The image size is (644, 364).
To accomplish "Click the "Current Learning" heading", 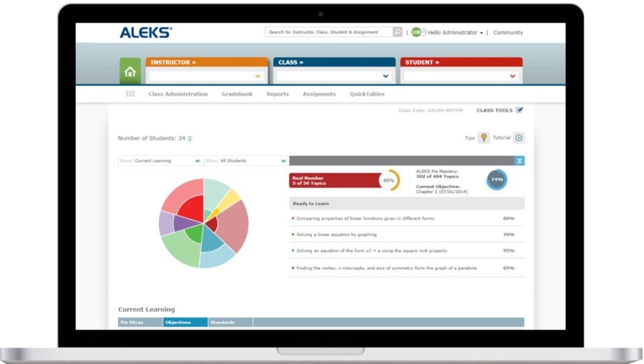I will click(x=146, y=309).
